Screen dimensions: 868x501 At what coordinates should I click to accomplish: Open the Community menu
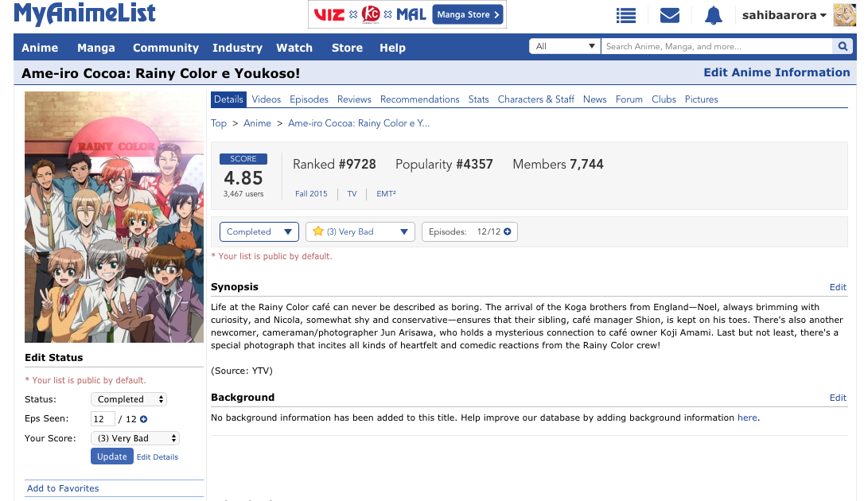pos(165,48)
